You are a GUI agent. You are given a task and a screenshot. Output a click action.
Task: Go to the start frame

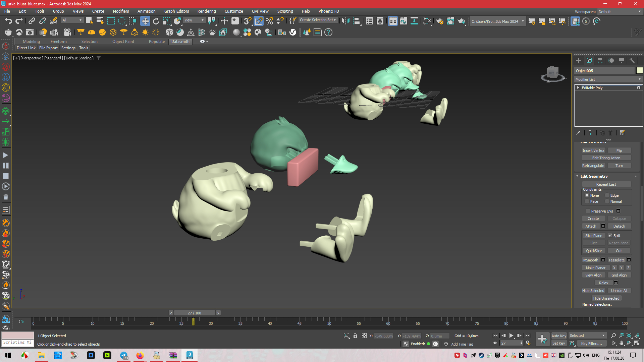(495, 336)
